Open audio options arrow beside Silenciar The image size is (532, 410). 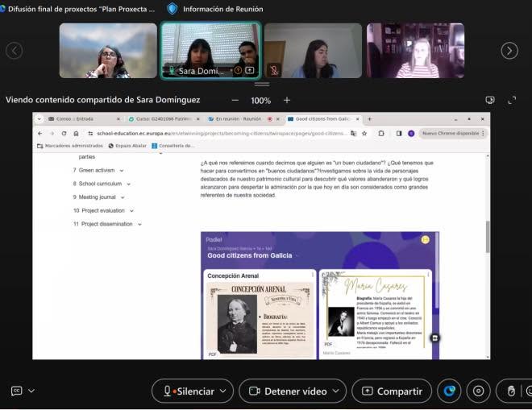click(223, 391)
